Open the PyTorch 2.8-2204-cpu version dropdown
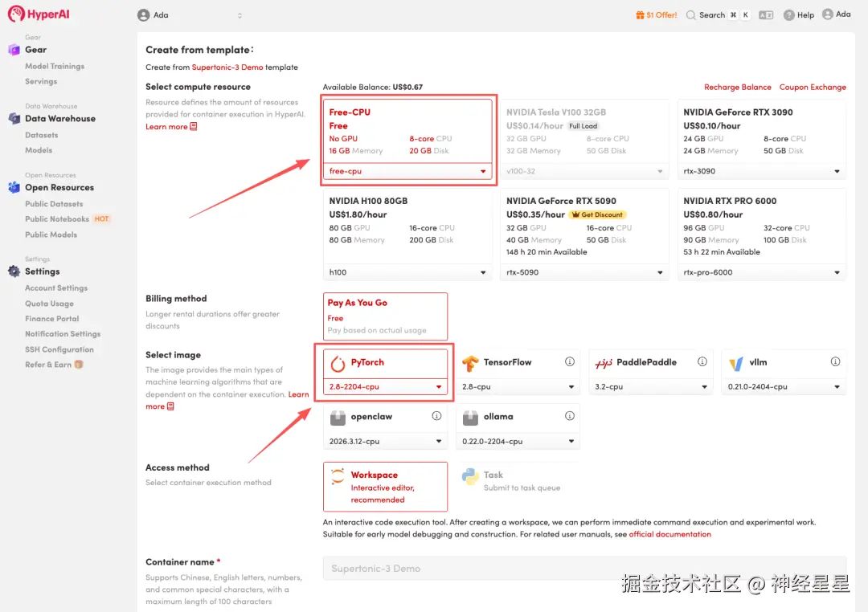868x612 pixels. tap(385, 387)
